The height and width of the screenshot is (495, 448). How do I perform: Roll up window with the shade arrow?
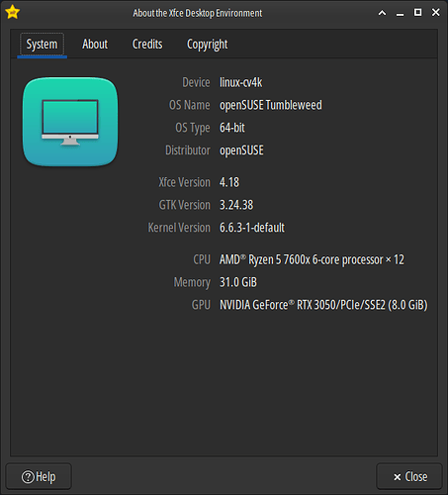click(382, 13)
